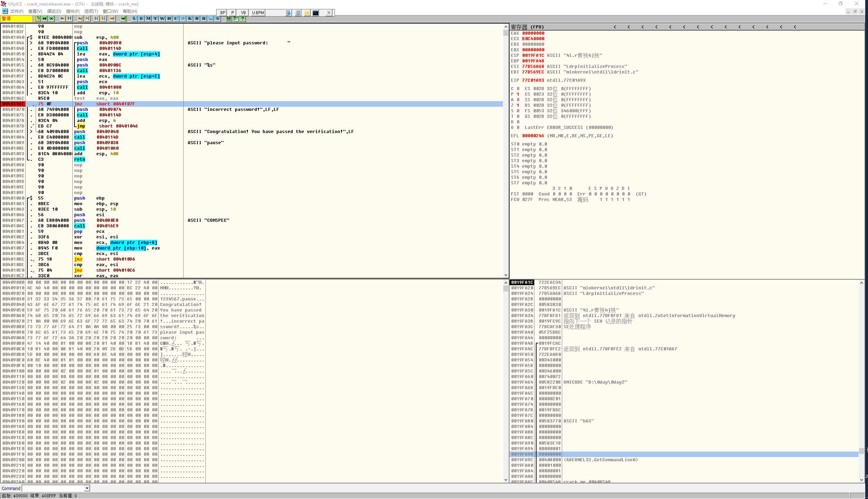Click the Run program play icon

click(62, 19)
